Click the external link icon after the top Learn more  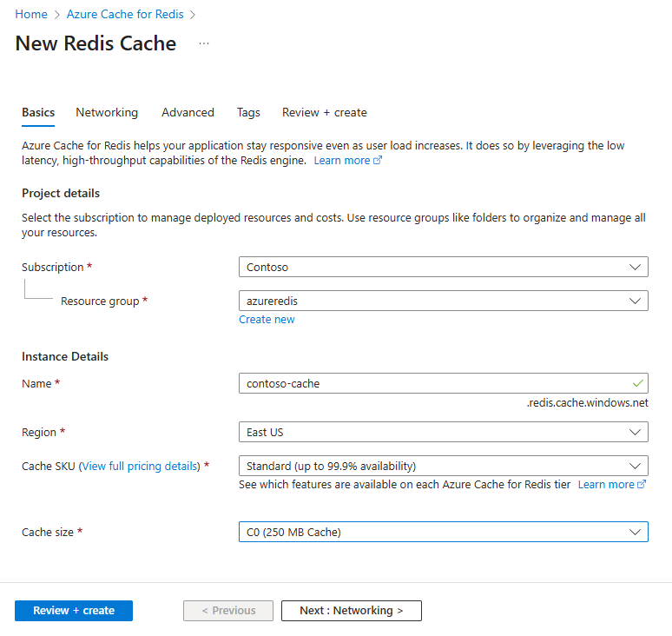pyautogui.click(x=378, y=161)
